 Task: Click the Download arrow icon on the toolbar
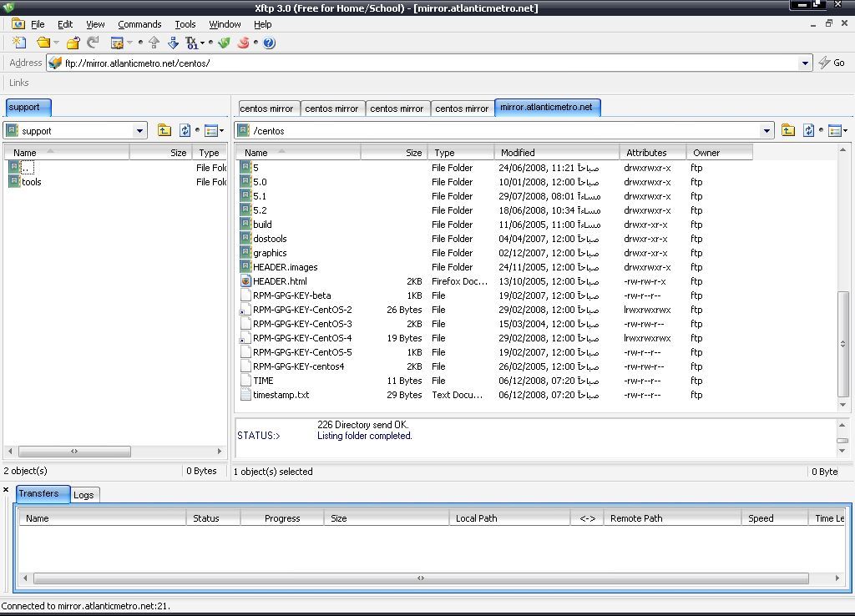click(173, 43)
